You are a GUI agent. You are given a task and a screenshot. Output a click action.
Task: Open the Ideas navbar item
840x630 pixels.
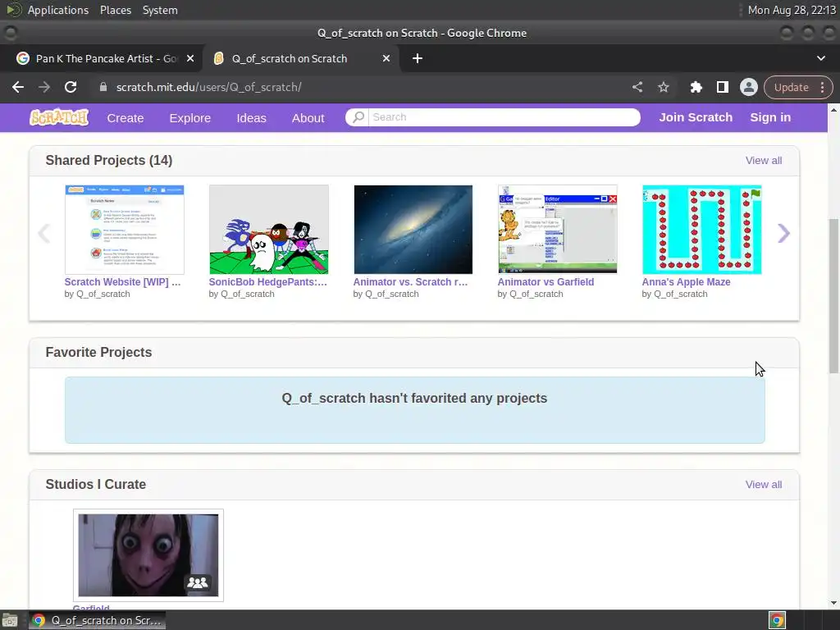click(251, 118)
